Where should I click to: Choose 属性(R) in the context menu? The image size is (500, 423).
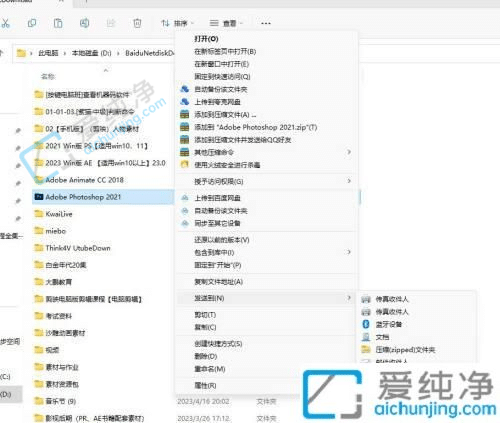(x=205, y=386)
